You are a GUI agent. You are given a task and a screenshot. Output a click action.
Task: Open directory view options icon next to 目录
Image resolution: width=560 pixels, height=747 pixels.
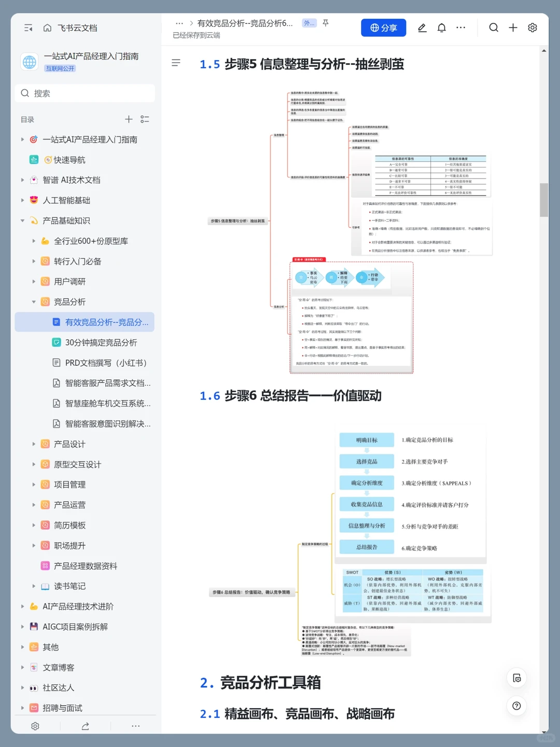click(145, 119)
